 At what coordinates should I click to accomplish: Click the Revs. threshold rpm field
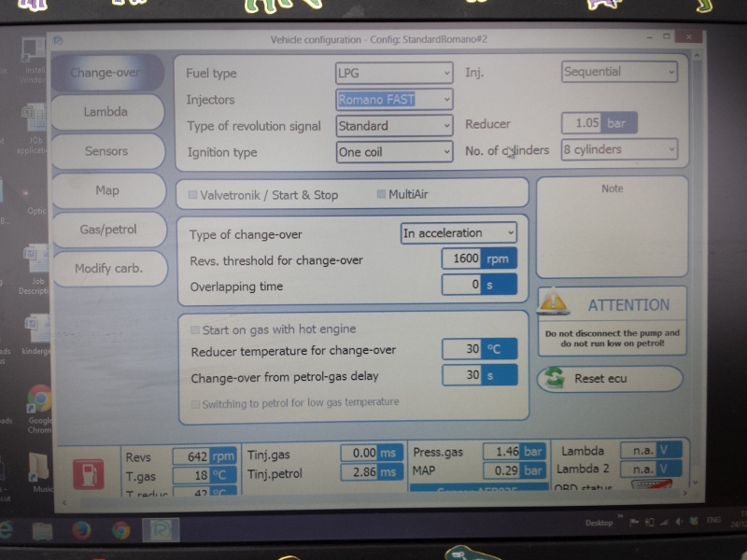click(x=462, y=259)
